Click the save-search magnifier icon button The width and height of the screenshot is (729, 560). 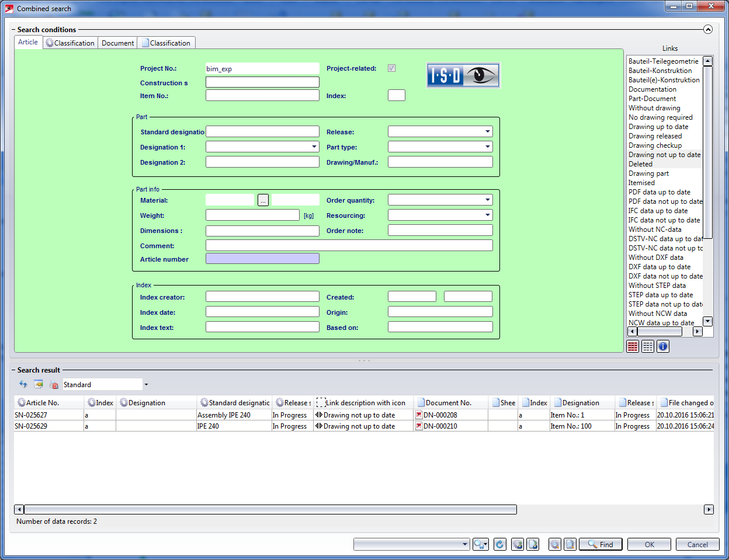[481, 544]
